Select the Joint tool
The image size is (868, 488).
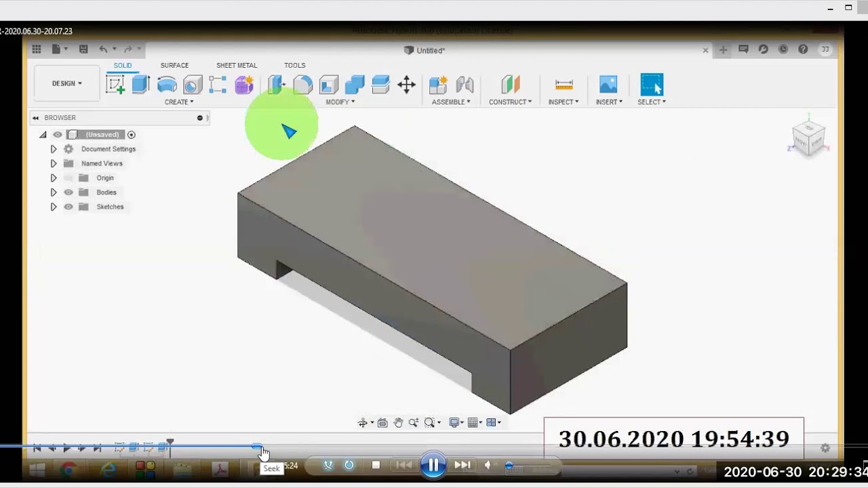coord(465,85)
